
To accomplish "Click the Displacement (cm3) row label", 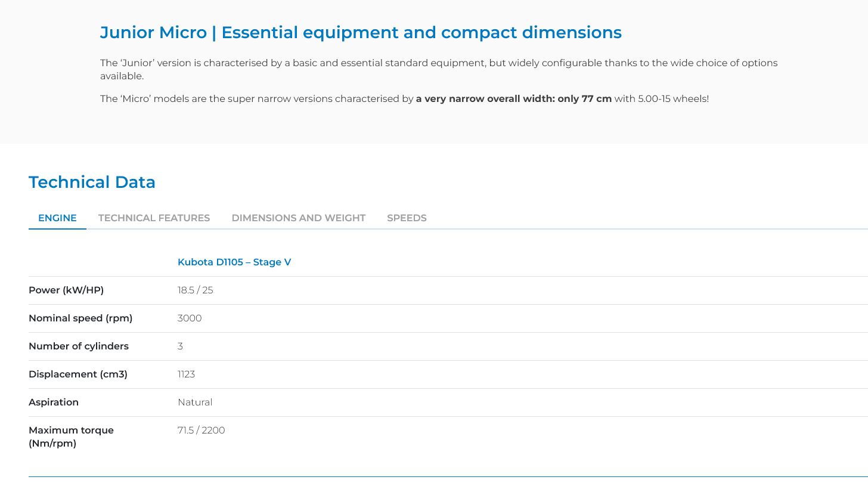I will (78, 374).
